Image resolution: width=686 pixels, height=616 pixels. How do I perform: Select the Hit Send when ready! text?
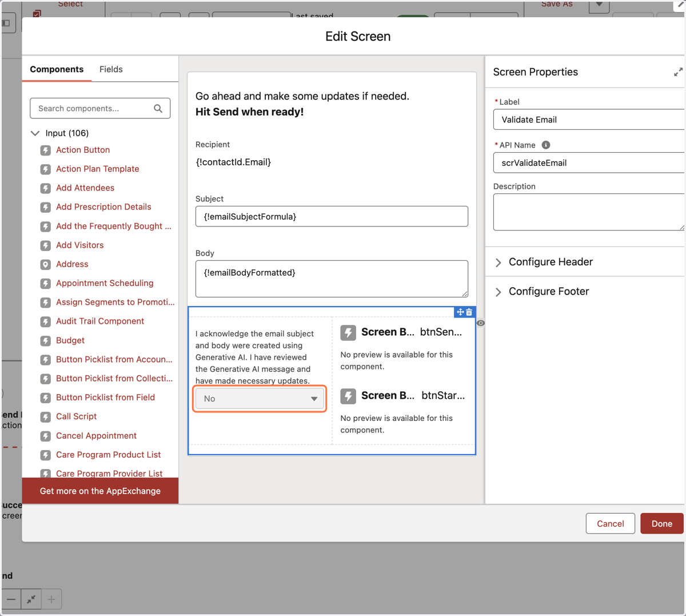coord(249,112)
